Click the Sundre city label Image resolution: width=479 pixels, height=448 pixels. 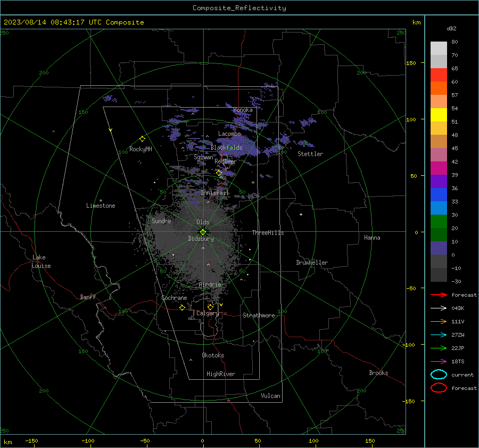coord(161,221)
